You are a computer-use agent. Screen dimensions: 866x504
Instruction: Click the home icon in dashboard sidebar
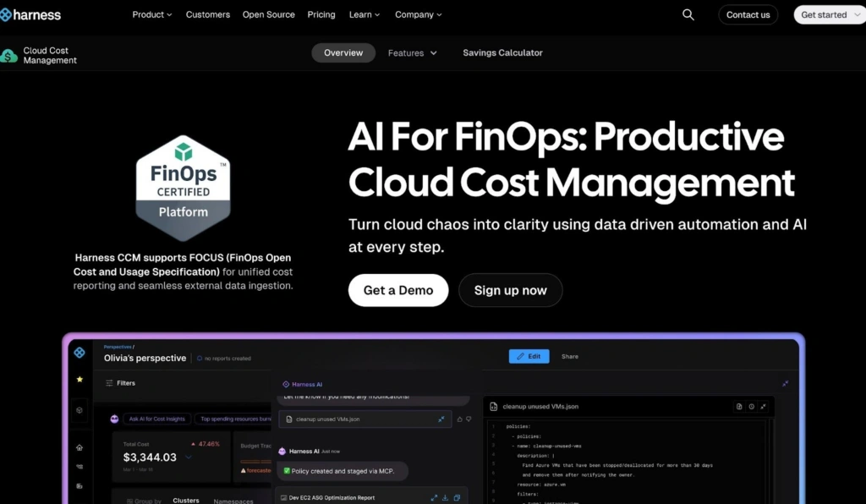point(79,447)
